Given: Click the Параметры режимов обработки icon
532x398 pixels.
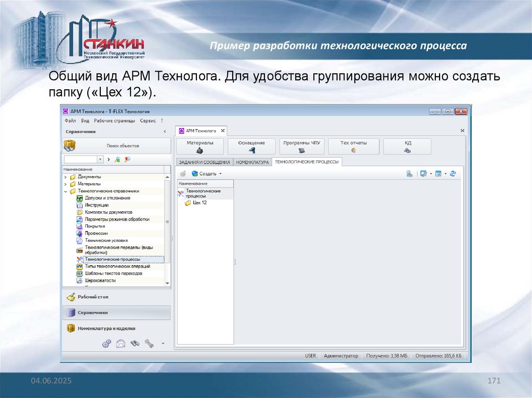Looking at the screenshot, I should point(79,219).
